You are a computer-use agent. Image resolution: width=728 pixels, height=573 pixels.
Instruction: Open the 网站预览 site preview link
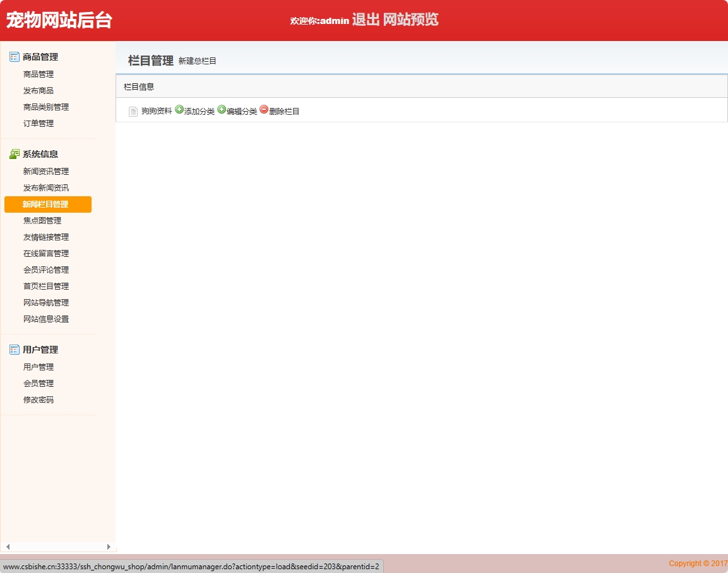coord(410,20)
